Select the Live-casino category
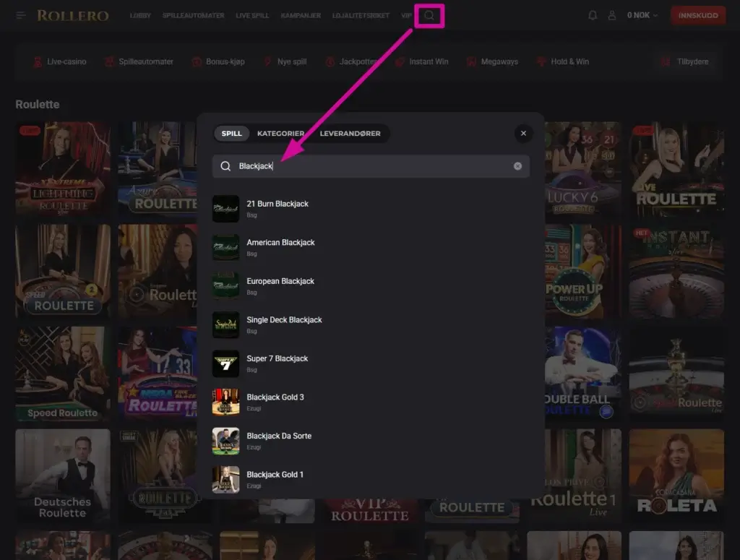 pyautogui.click(x=59, y=62)
